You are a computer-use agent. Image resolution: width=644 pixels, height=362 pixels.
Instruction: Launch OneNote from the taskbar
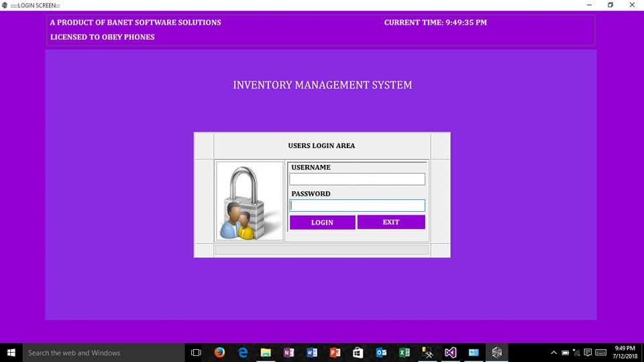(x=288, y=353)
